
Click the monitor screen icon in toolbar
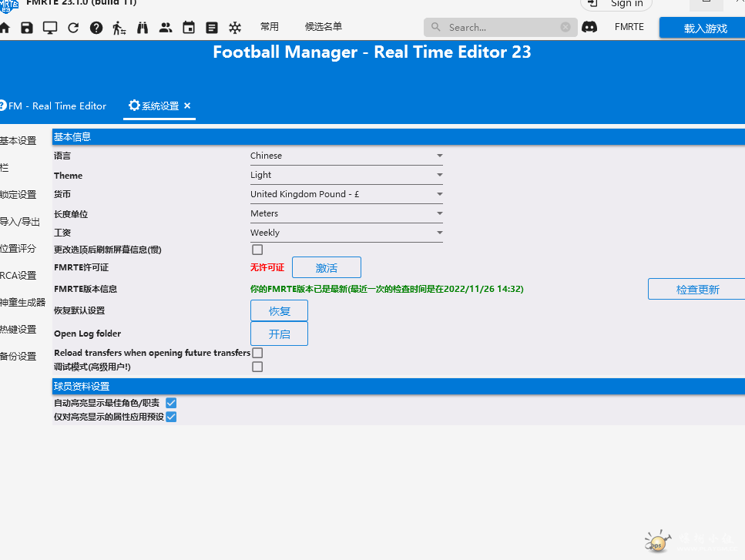[50, 28]
